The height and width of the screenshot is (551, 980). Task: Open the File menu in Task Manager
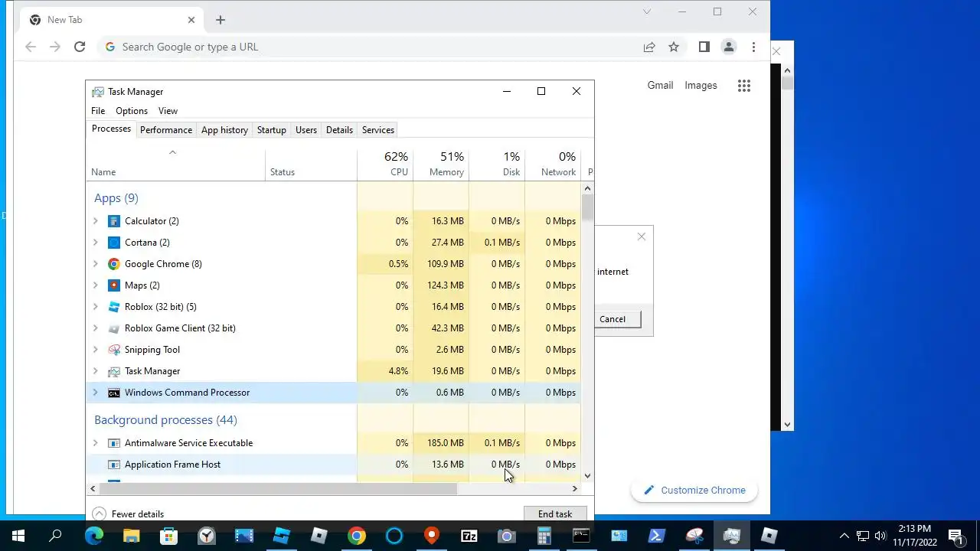98,111
